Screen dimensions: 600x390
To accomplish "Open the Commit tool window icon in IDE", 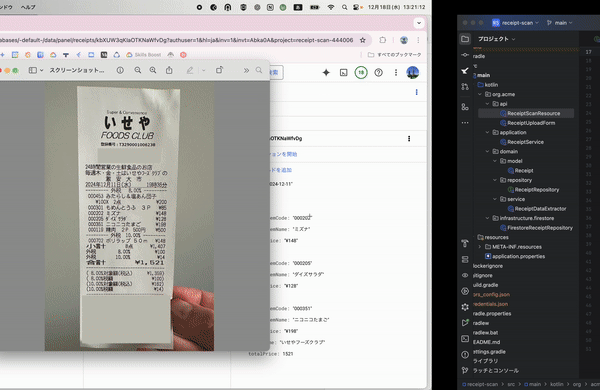I will tap(465, 55).
